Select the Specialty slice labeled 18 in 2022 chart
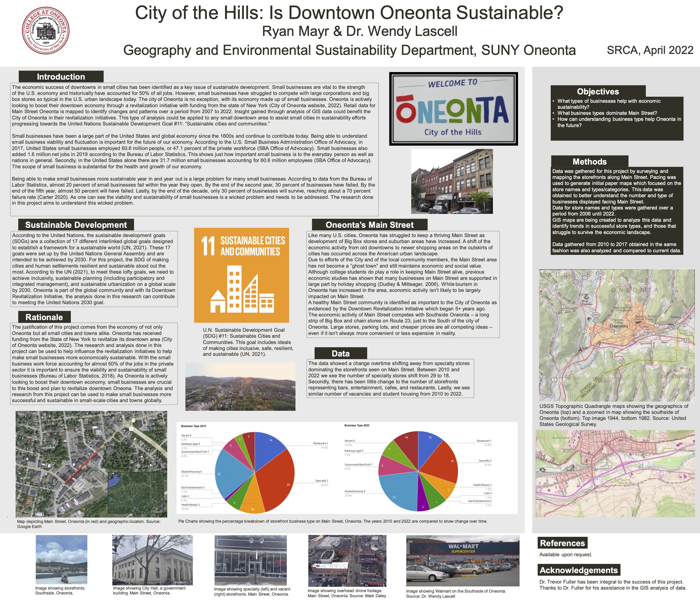Viewport: 700px width, 600px height. pos(439,461)
